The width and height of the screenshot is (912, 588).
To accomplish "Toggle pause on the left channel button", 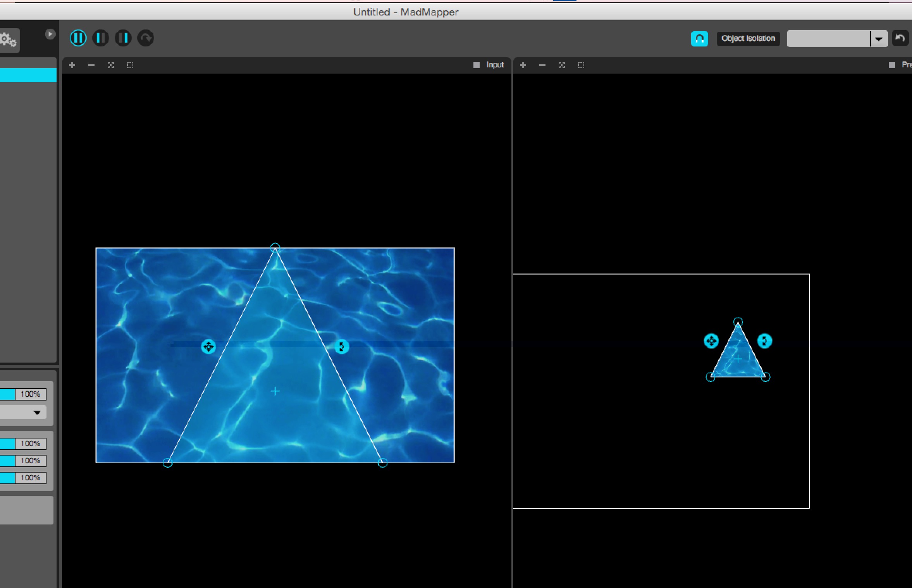I will (x=100, y=38).
